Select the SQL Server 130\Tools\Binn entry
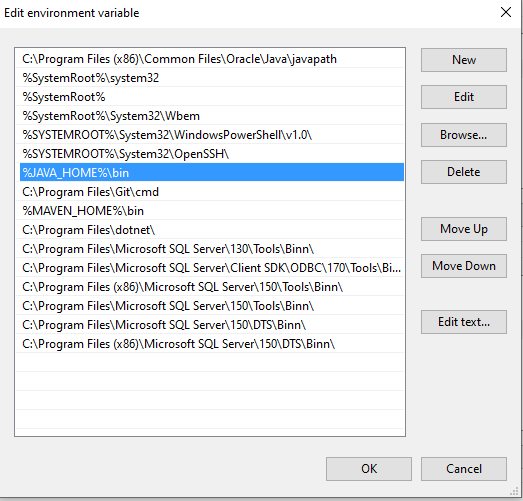The width and height of the screenshot is (523, 501). point(211,249)
